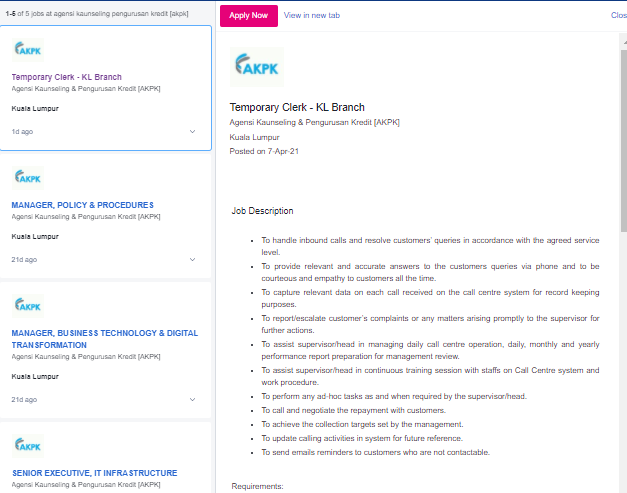Click 'Kuala Lumpur' on Temporary Clerk card

click(x=35, y=108)
